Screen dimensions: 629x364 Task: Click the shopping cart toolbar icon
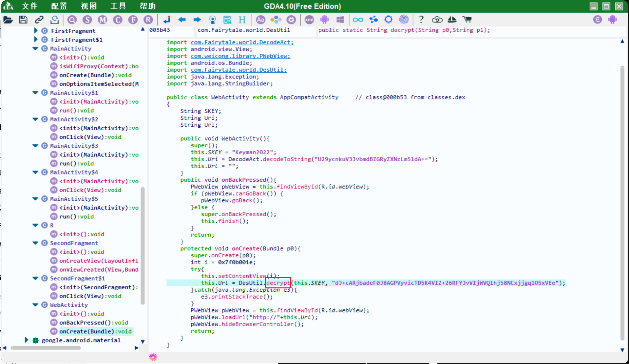(x=467, y=20)
